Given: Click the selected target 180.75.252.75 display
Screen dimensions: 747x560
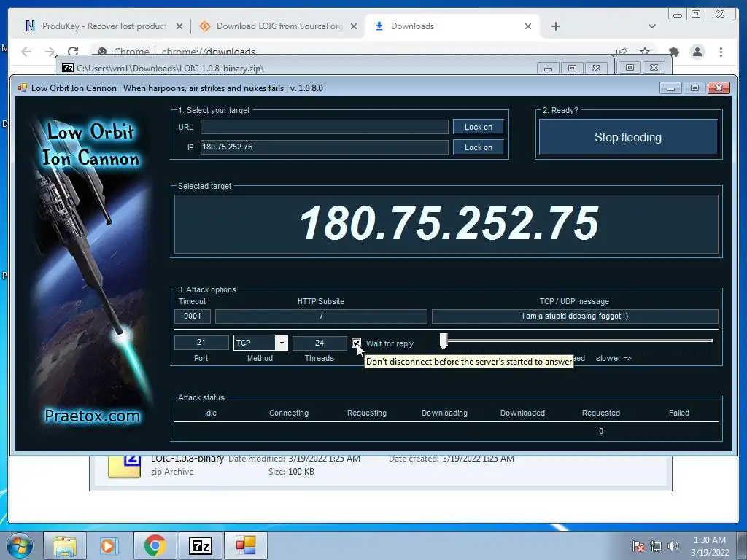Looking at the screenshot, I should tap(447, 223).
